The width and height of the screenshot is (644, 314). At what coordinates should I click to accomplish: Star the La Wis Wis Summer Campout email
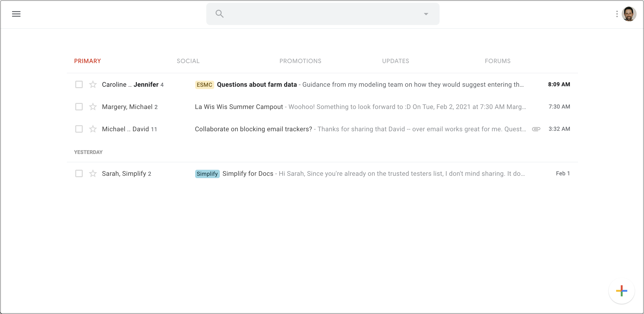(93, 107)
